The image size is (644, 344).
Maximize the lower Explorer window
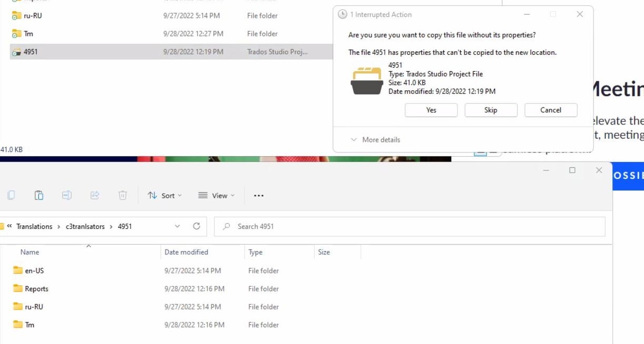[572, 170]
